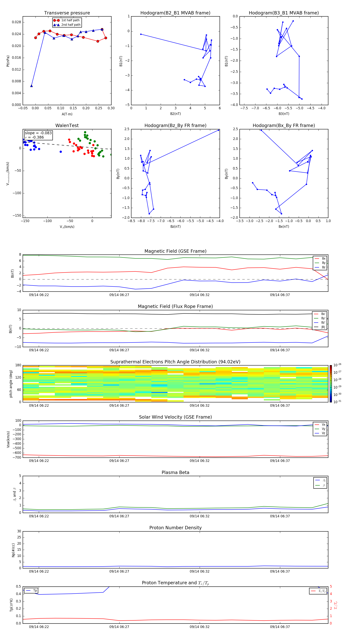This screenshot has height=644, width=351.
Task: Select the "Hodogram(Bx_By FR frame)" title
Action: [284, 125]
